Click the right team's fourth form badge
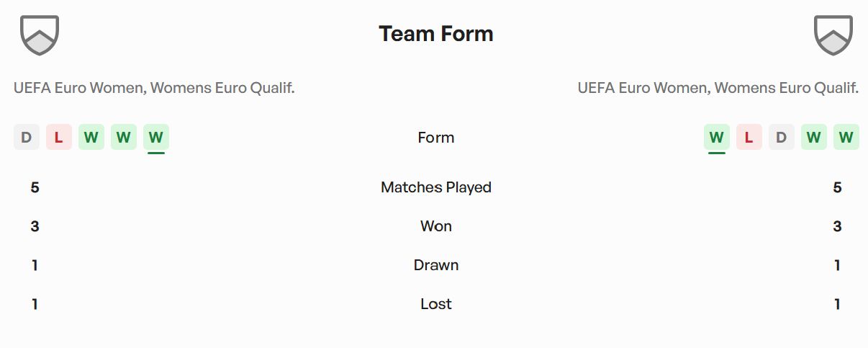The height and width of the screenshot is (348, 868). (814, 137)
